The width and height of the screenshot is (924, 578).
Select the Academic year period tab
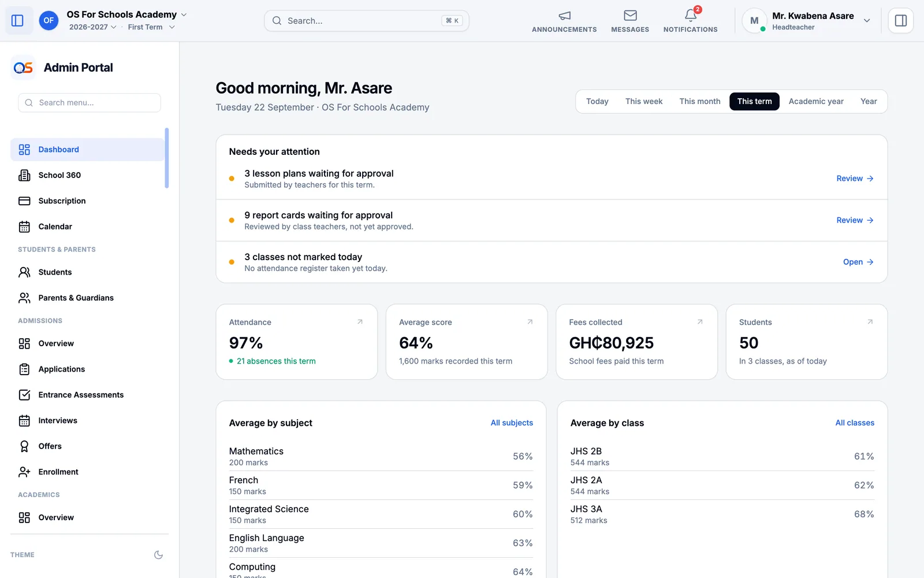pos(816,102)
